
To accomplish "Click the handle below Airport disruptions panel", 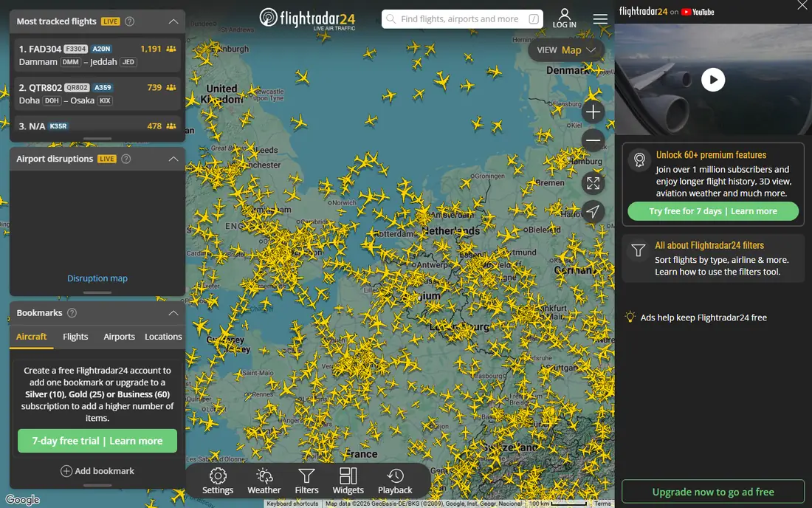I will coord(97,292).
